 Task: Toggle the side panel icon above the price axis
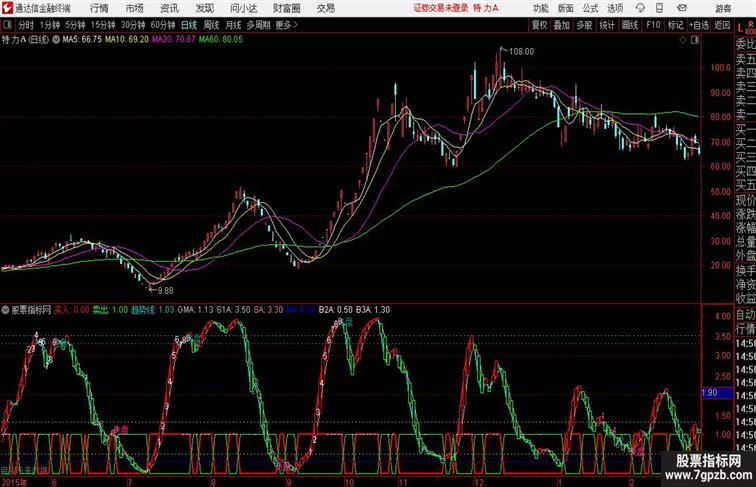pyautogui.click(x=695, y=40)
